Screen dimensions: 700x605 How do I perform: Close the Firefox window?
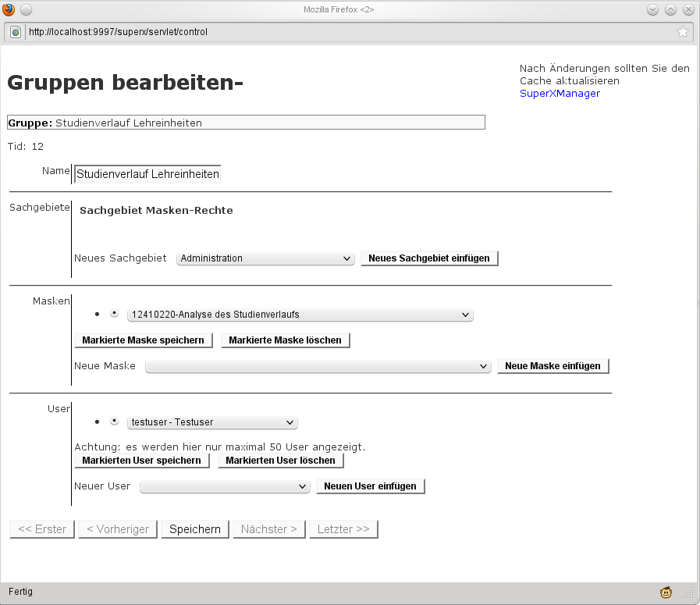click(688, 10)
